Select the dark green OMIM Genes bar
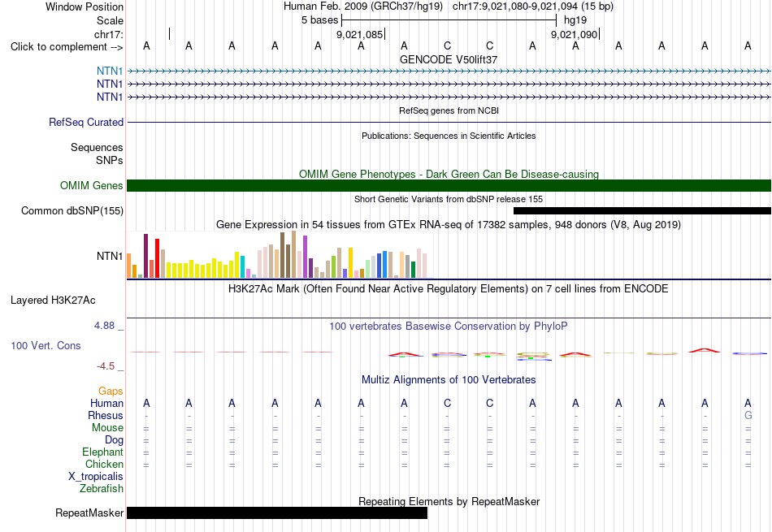Viewport: 772px width, 532px height. coord(449,185)
